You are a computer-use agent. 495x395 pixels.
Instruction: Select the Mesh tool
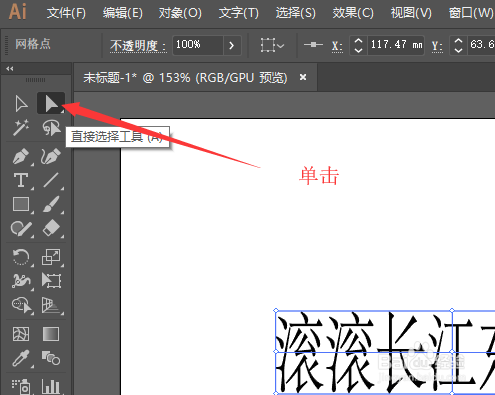tap(21, 334)
